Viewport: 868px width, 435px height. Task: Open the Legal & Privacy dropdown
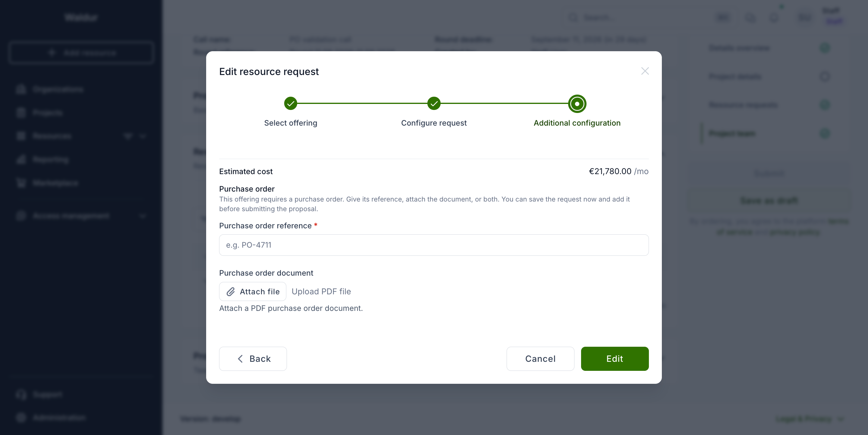click(x=809, y=418)
